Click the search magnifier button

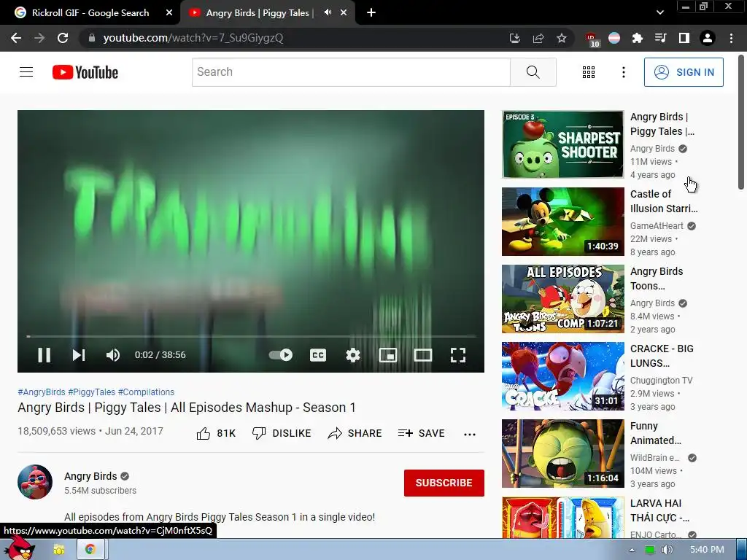coord(533,72)
